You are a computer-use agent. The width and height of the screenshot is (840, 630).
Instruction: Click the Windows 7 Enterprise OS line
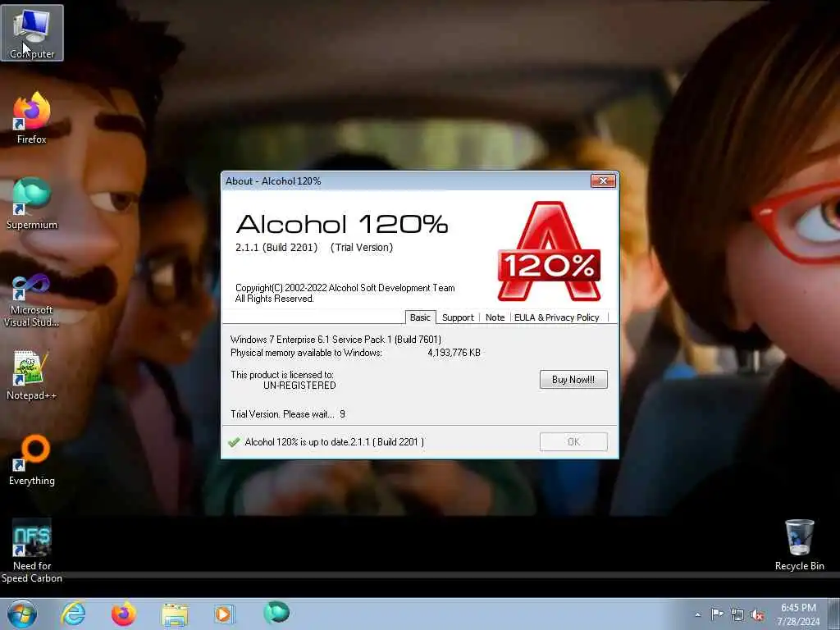336,339
